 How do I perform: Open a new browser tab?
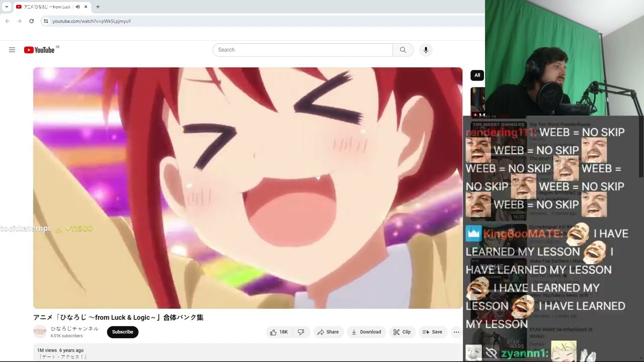(x=98, y=7)
